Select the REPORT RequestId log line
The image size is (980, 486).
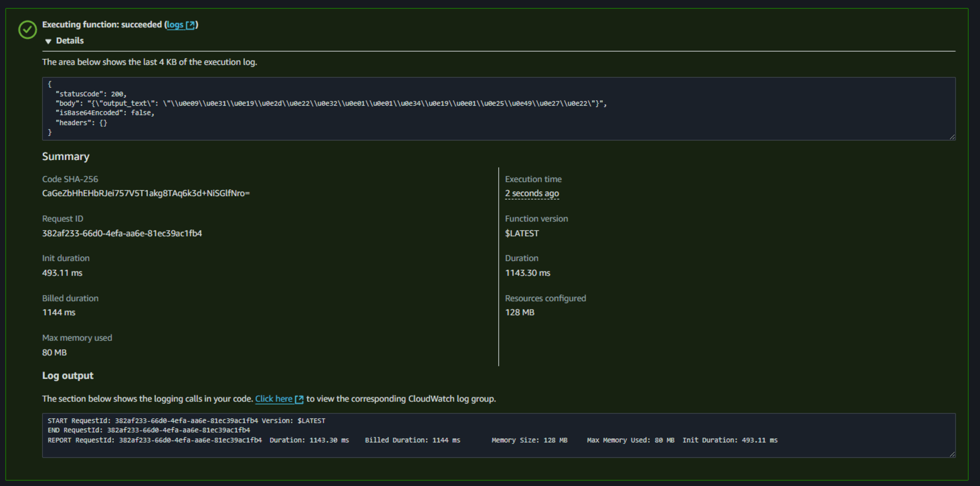[x=413, y=440]
